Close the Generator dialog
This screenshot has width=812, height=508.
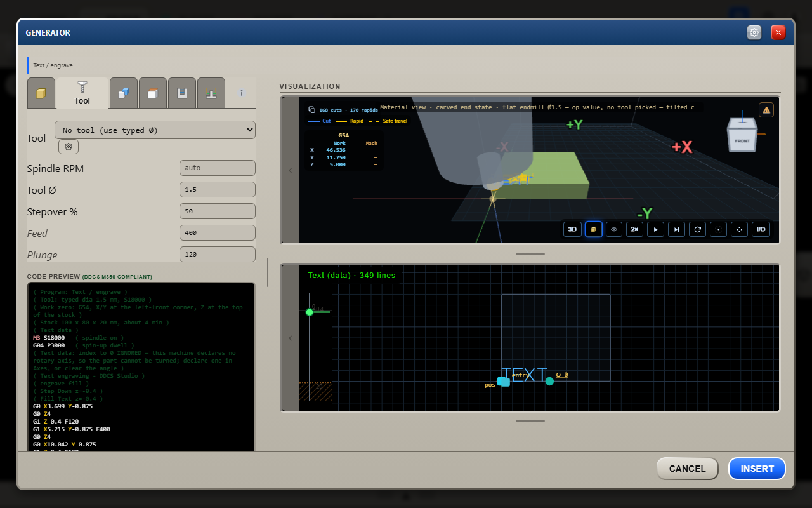pyautogui.click(x=778, y=32)
